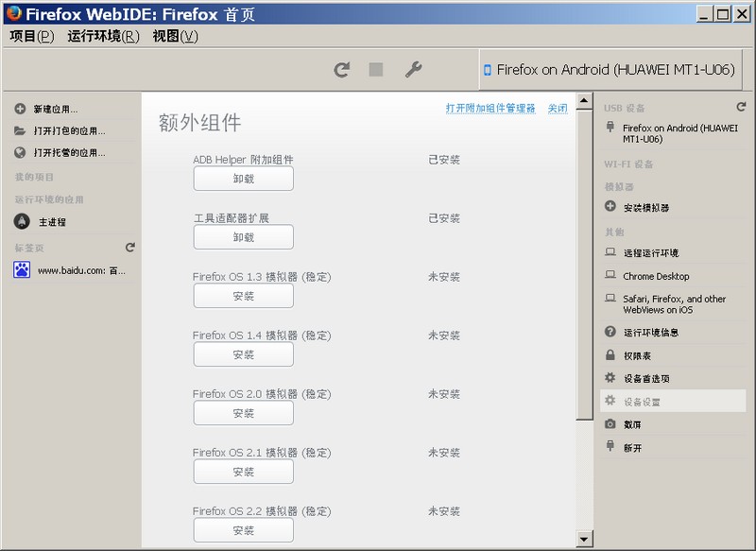Open the wrench debug tools icon

(413, 70)
